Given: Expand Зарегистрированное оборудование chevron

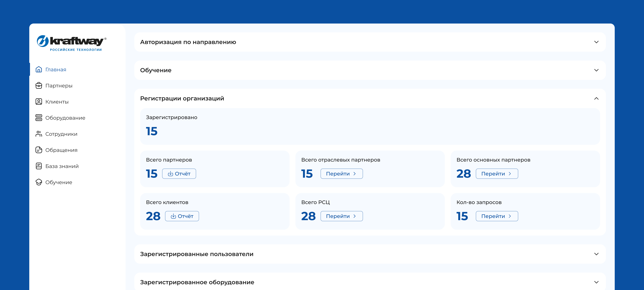Looking at the screenshot, I should click(596, 282).
